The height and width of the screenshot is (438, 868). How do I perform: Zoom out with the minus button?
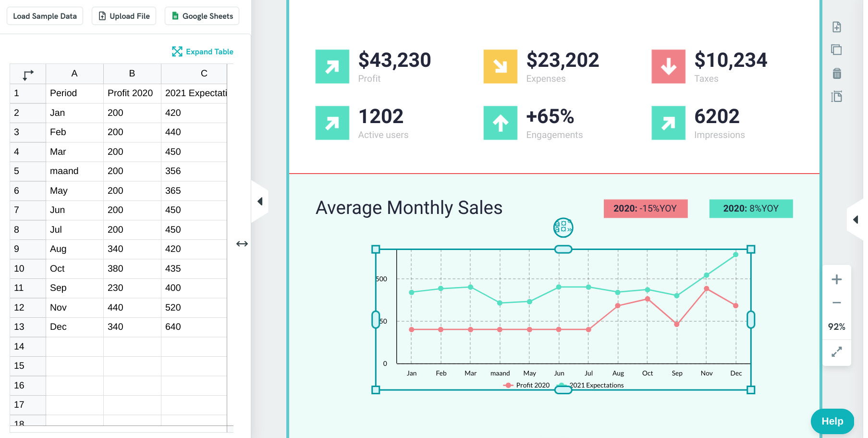click(x=836, y=303)
